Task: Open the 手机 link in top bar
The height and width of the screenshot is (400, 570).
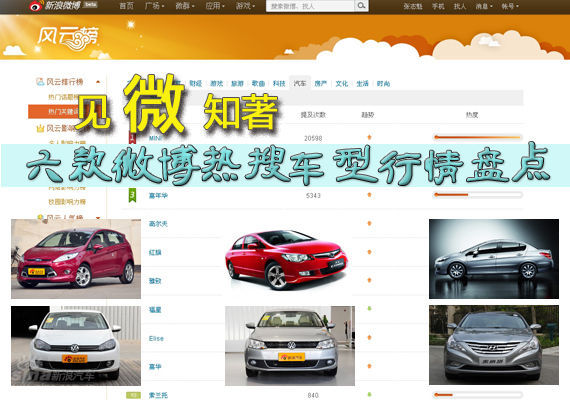Action: click(438, 6)
